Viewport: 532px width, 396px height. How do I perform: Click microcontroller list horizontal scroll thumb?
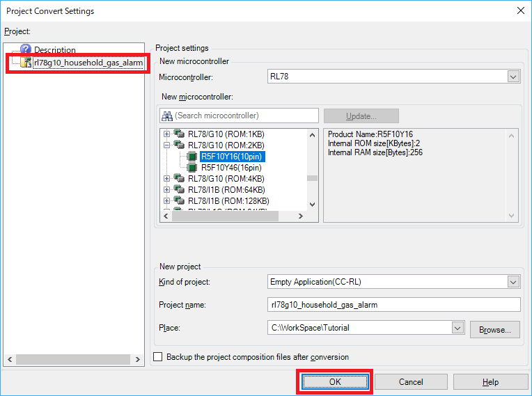[x=226, y=216]
